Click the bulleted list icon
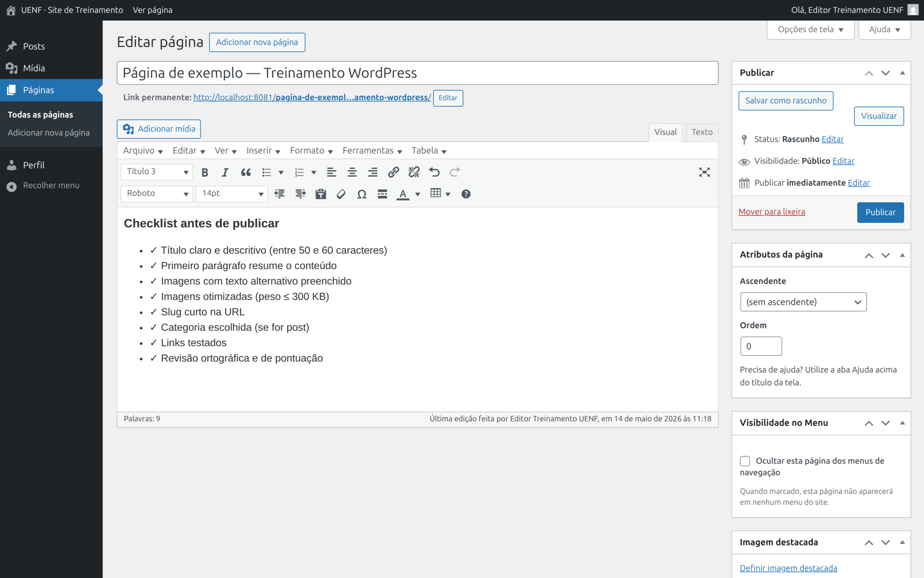Viewport: 924px width, 578px height. pyautogui.click(x=266, y=172)
